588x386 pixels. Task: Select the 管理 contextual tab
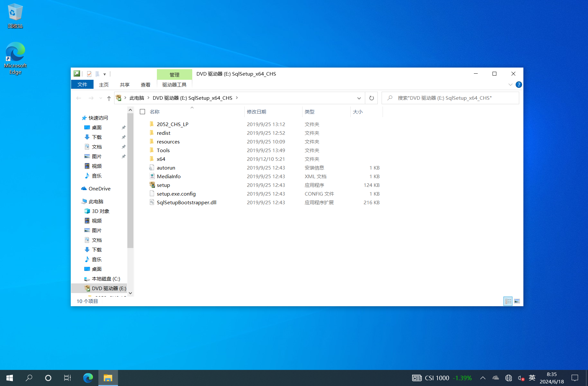(174, 75)
